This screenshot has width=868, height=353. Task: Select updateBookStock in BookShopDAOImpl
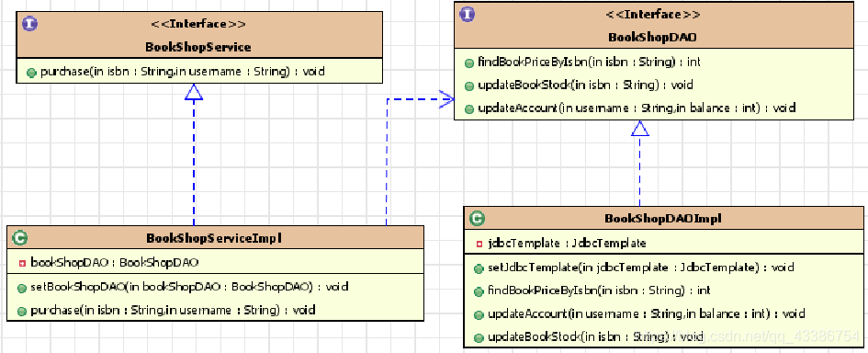tap(595, 337)
